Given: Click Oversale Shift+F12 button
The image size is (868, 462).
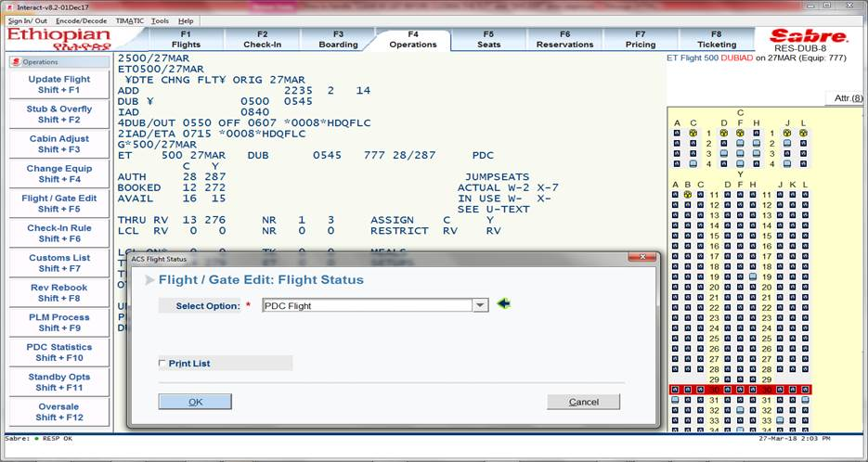Looking at the screenshot, I should point(59,412).
